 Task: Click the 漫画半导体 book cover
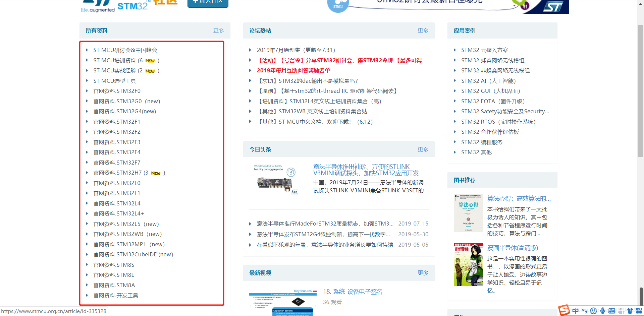click(468, 264)
